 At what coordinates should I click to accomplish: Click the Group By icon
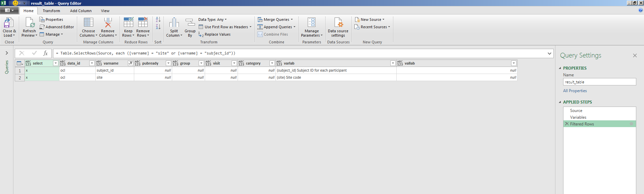190,23
